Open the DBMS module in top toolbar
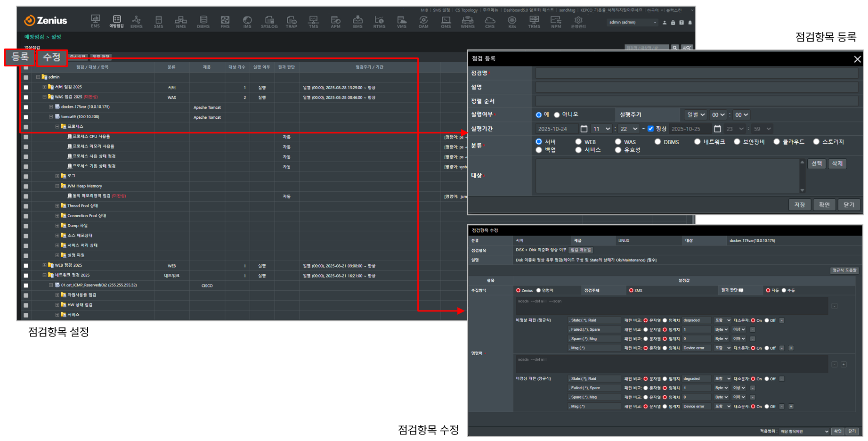Image resolution: width=868 pixels, height=441 pixels. pos(203,21)
